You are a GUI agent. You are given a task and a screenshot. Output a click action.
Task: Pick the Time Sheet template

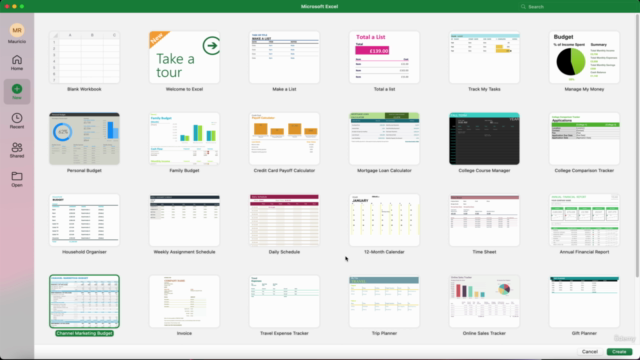point(484,220)
